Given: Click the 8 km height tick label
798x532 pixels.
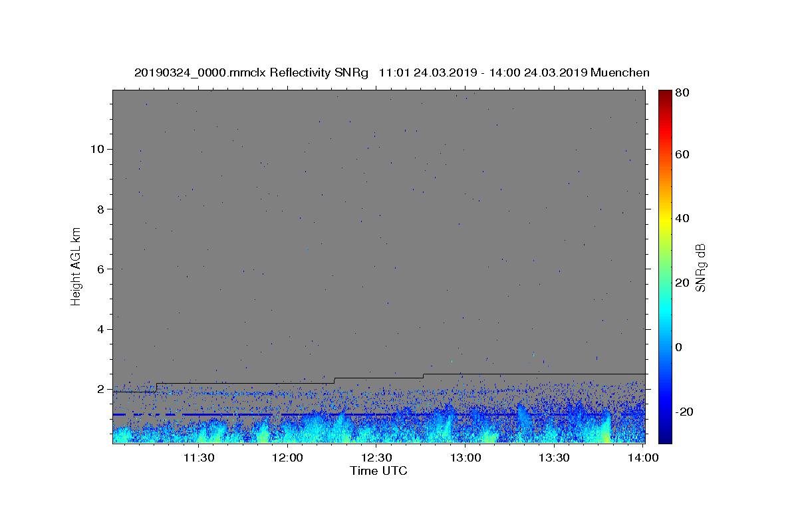Looking at the screenshot, I should tap(102, 209).
